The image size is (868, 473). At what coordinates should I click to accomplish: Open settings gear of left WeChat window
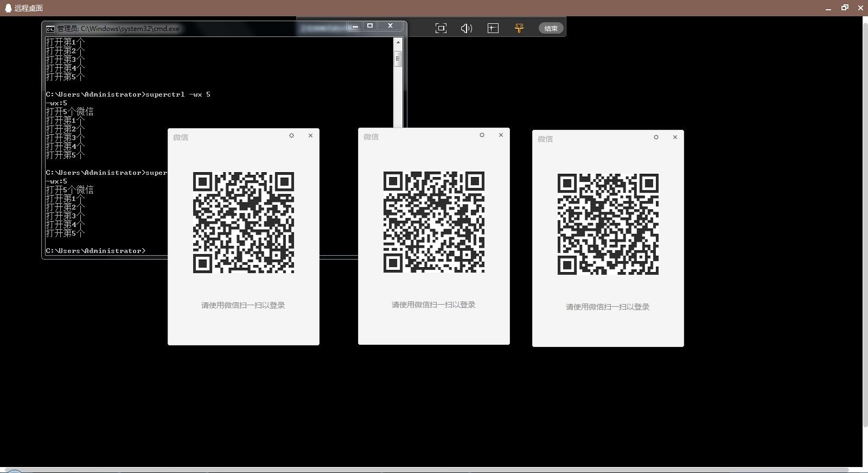point(292,136)
